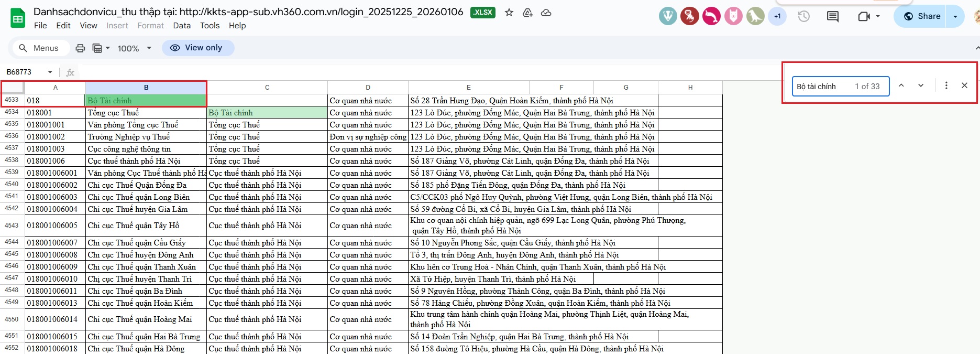
Task: Open the Data menu
Action: (x=182, y=26)
